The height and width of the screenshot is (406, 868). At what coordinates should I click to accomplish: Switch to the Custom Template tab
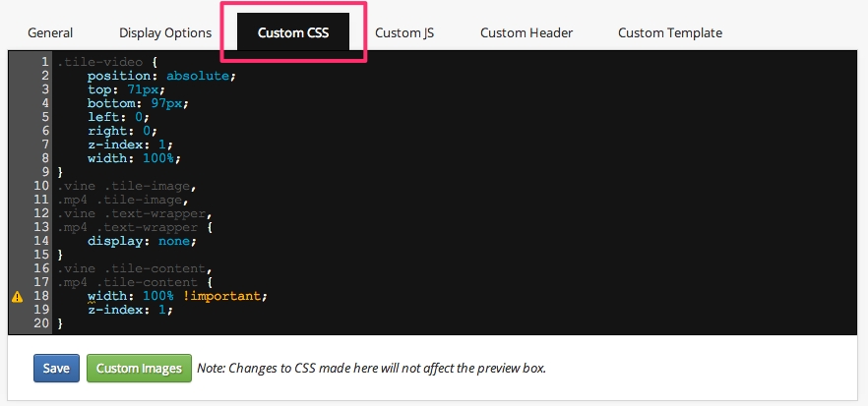[x=670, y=32]
